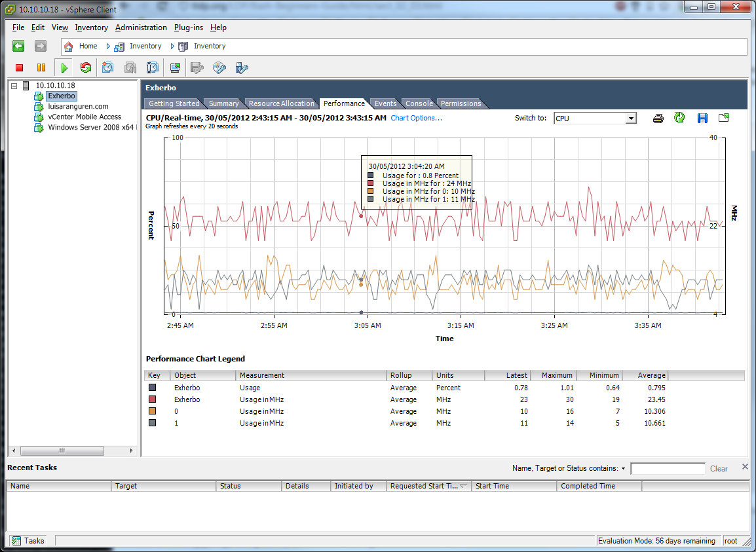Open the Switch to CPU dropdown
The height and width of the screenshot is (552, 756).
click(631, 119)
